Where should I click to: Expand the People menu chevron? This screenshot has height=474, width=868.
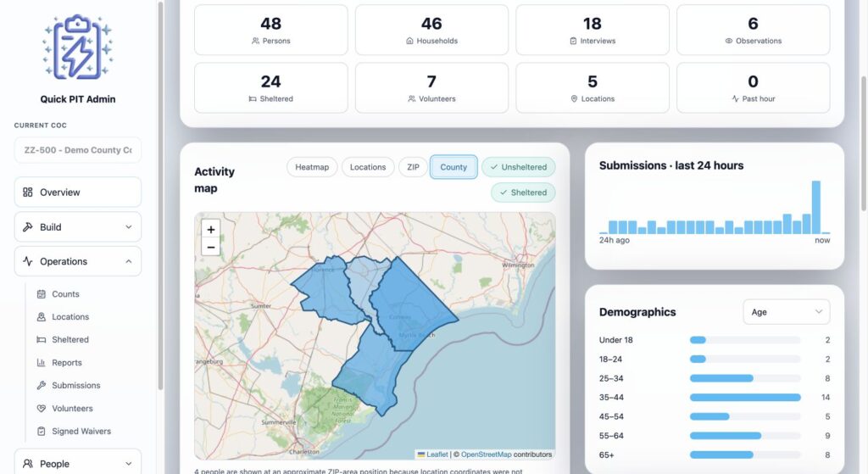tap(129, 464)
